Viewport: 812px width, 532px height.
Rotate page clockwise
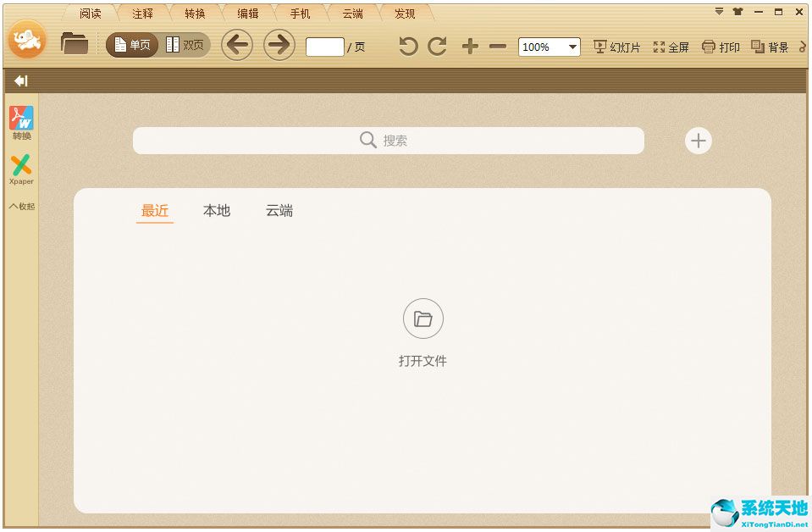coord(437,47)
